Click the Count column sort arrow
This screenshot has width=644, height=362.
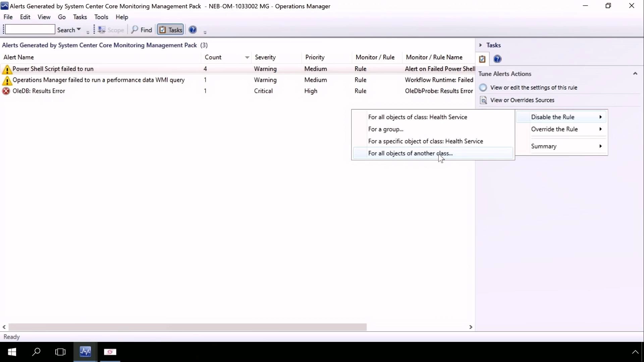click(x=247, y=57)
